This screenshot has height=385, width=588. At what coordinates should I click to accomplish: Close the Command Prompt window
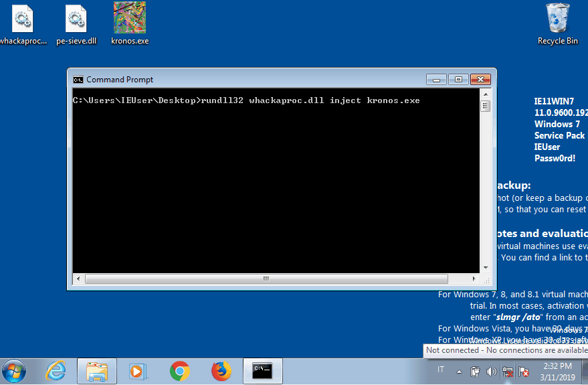coord(480,80)
